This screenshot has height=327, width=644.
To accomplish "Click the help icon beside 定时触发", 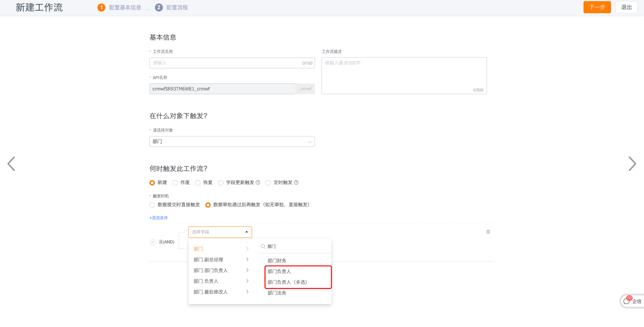I will click(x=296, y=182).
